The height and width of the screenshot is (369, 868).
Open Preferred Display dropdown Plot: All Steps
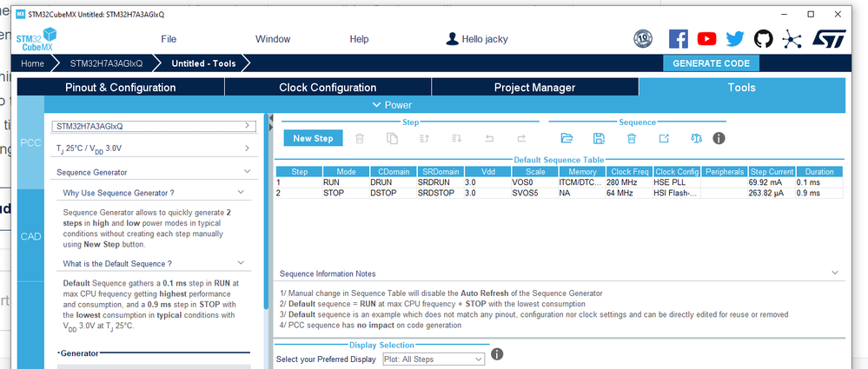point(434,359)
